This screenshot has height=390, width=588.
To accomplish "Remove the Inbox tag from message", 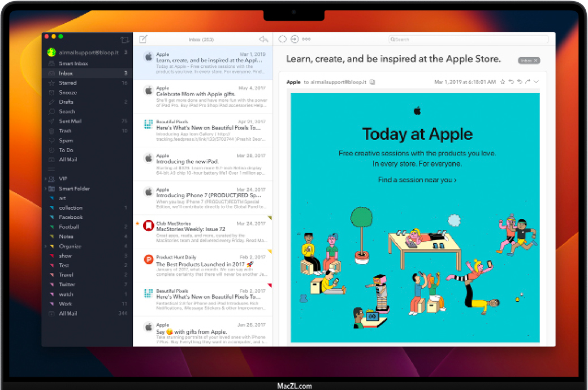I will pyautogui.click(x=536, y=60).
